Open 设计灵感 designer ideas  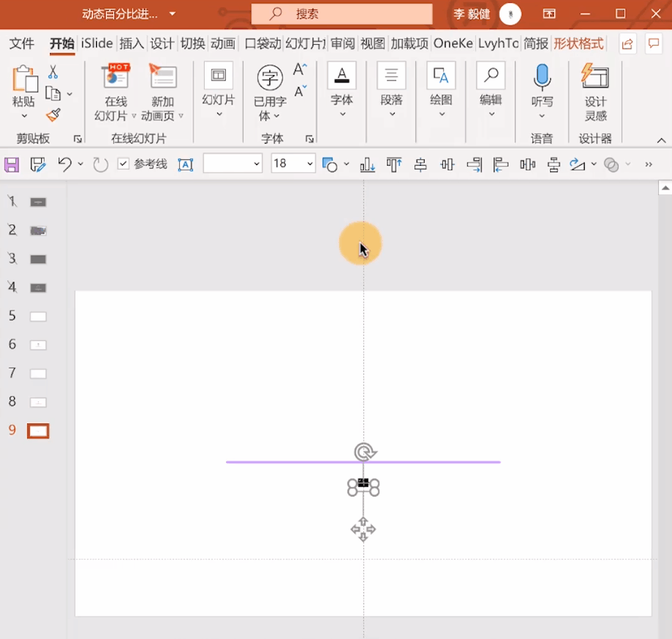595,76
